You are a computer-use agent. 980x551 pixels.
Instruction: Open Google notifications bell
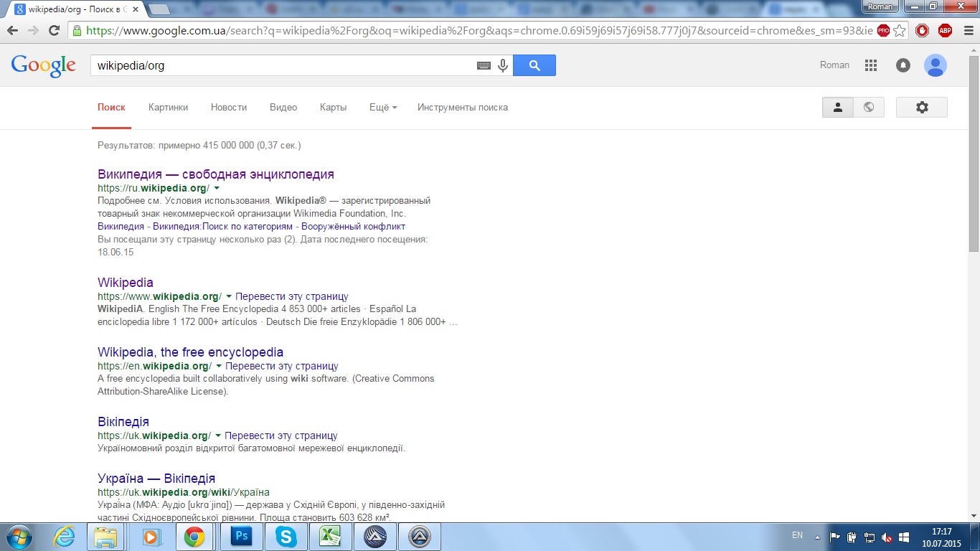(903, 65)
